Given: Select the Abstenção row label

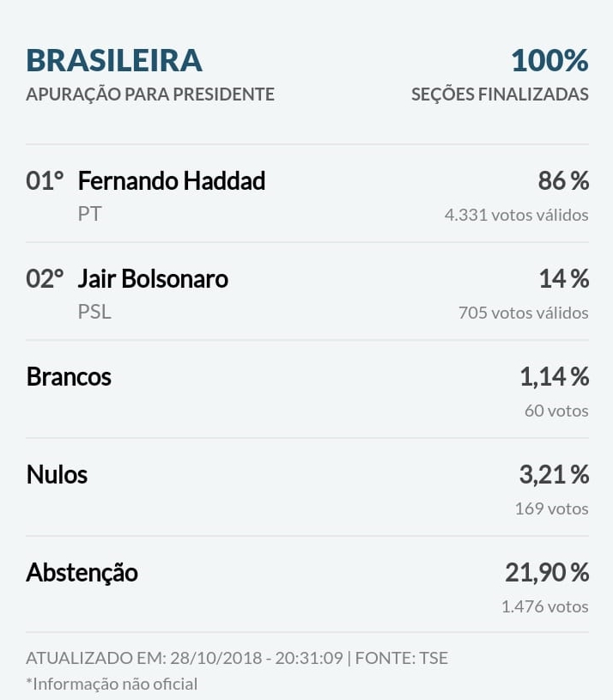Looking at the screenshot, I should (x=82, y=572).
